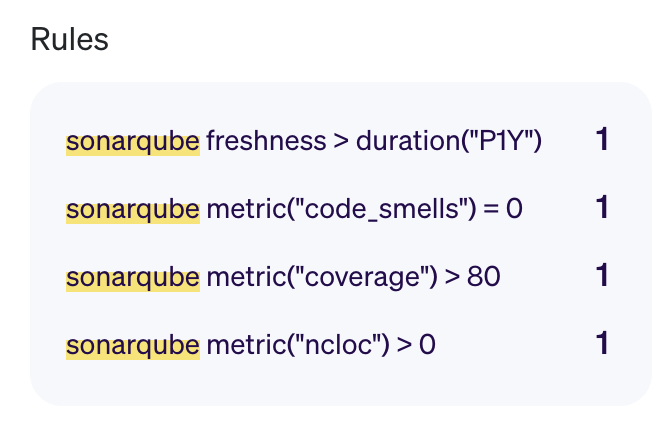Viewport: 672px width, 444px height.
Task: Click the metric("ncloc") text
Action: click(298, 345)
